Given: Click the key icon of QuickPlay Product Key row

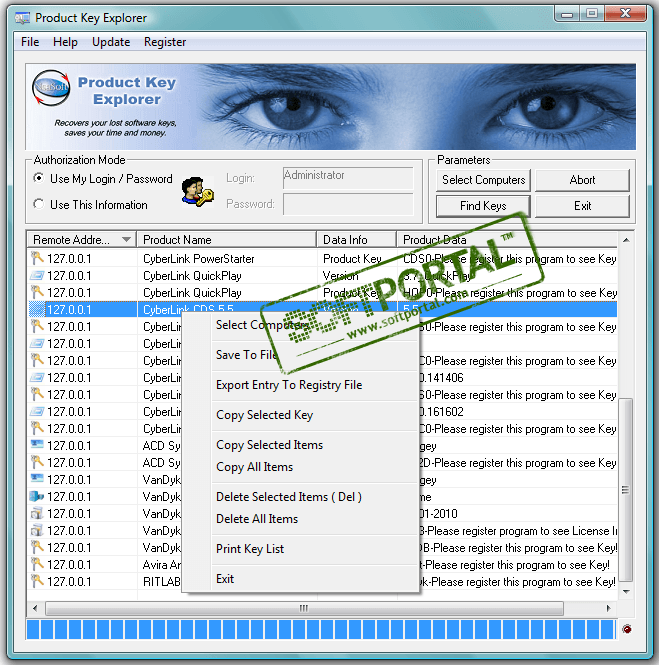Looking at the screenshot, I should 37,292.
